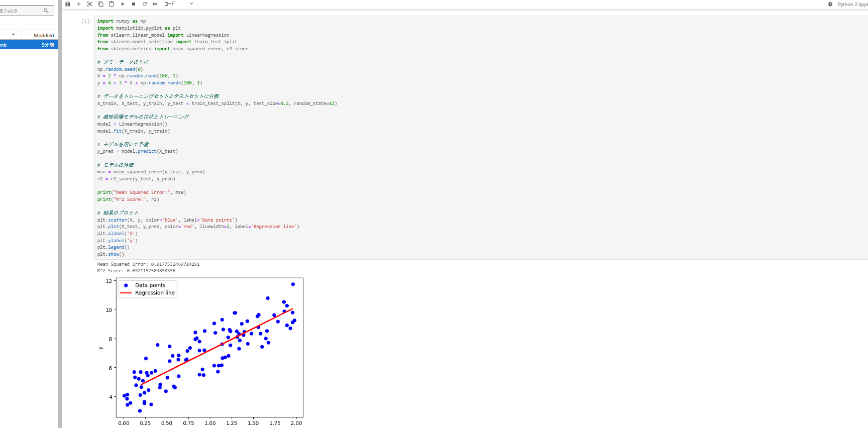This screenshot has height=428, width=868.
Task: Click the 'model.fit(X_train, y_train)' line
Action: coord(134,131)
